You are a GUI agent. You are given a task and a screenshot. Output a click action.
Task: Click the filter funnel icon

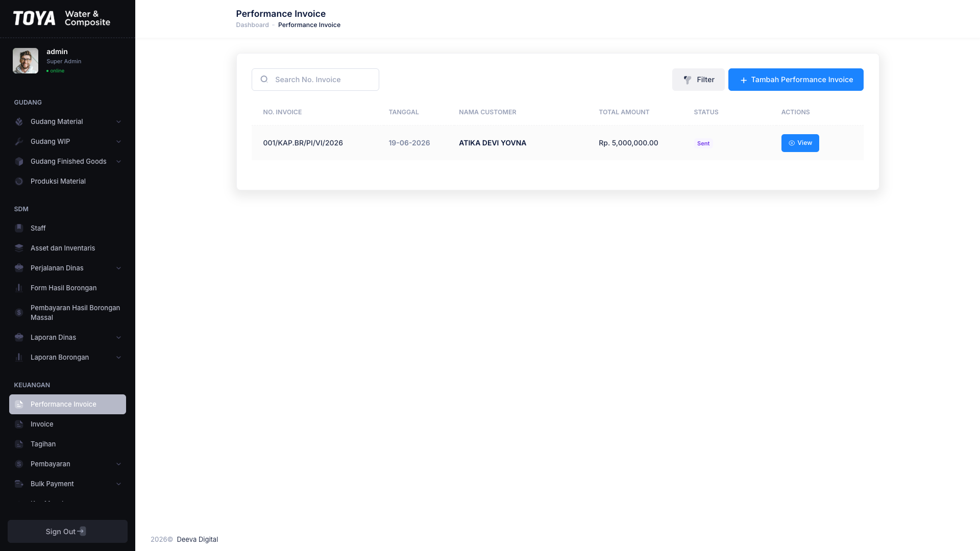tap(688, 80)
